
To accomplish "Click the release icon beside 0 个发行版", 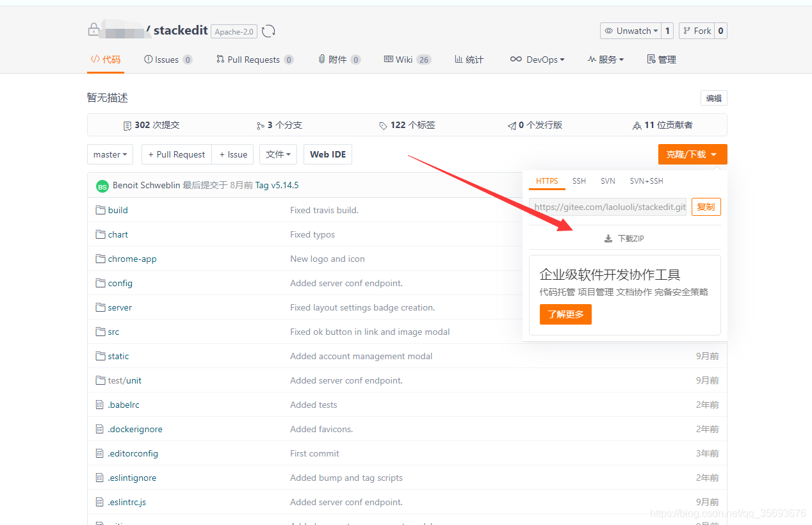I will point(512,125).
